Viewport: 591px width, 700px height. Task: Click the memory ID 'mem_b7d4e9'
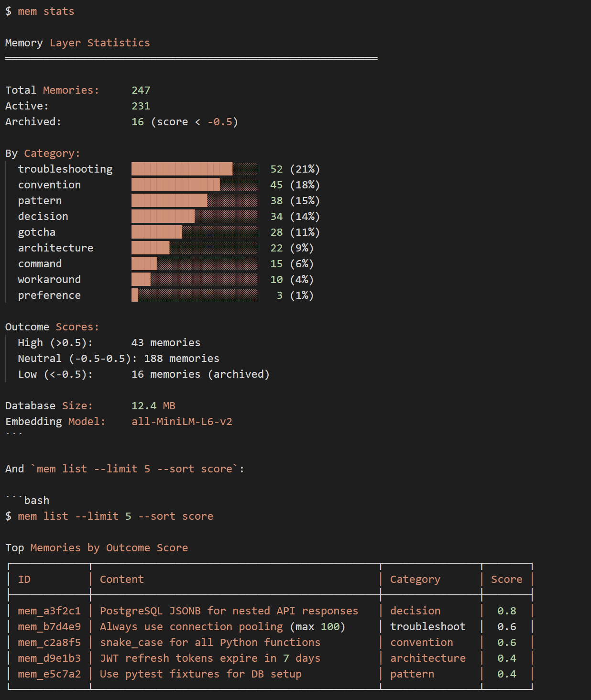point(49,626)
